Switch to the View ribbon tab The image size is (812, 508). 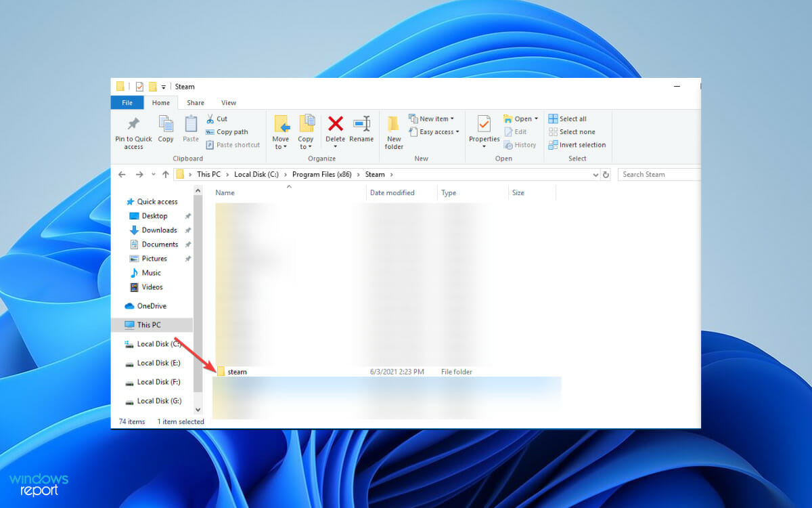pos(229,102)
